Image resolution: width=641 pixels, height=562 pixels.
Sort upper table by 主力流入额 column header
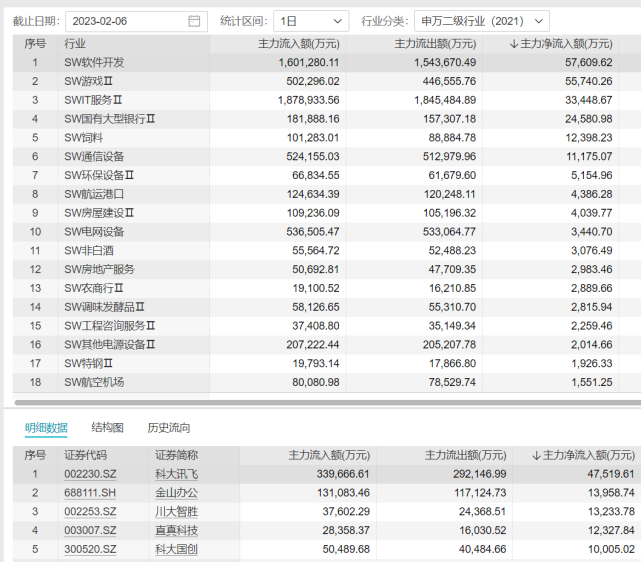[x=298, y=44]
